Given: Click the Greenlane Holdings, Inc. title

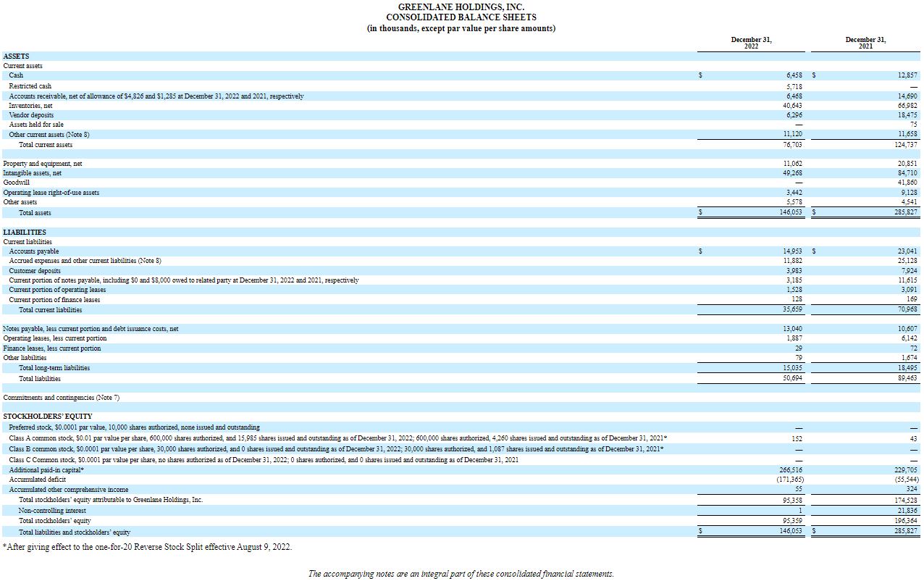Looking at the screenshot, I should click(461, 7).
